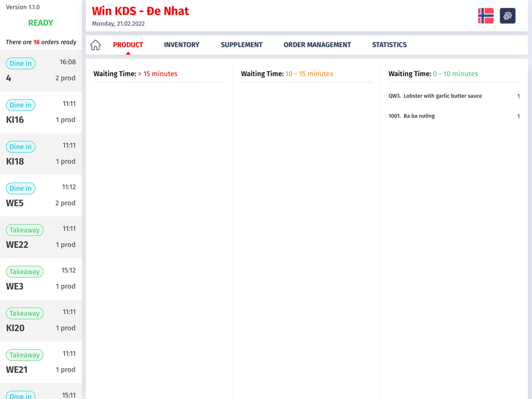Click the Dine in badge on WE5

[20, 188]
